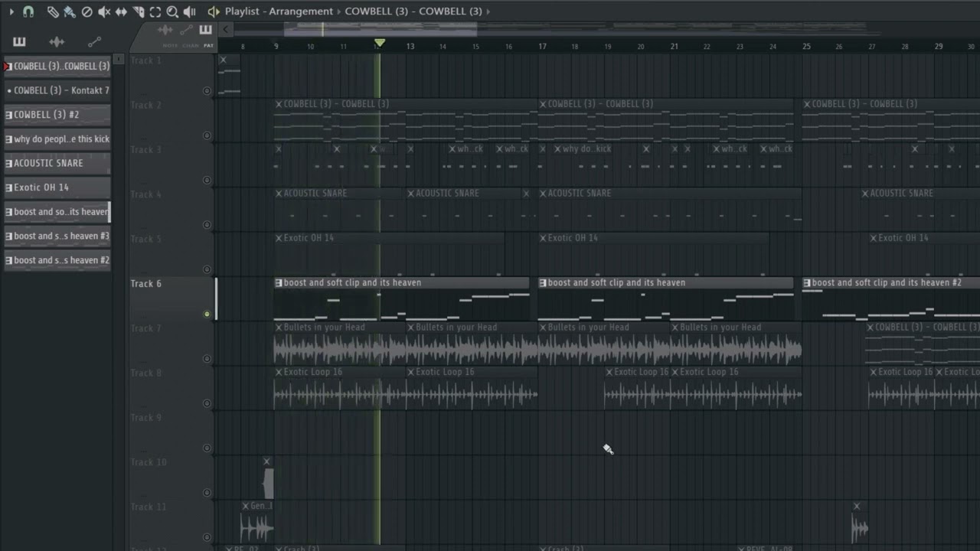This screenshot has height=551, width=980.
Task: Click bar 25 on the timeline ruler
Action: [x=806, y=47]
